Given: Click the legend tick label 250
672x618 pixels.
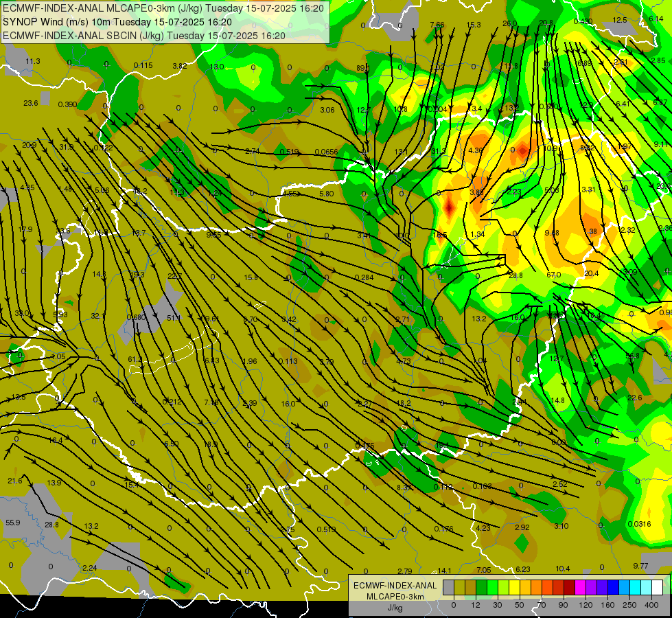Looking at the screenshot, I should [629, 605].
